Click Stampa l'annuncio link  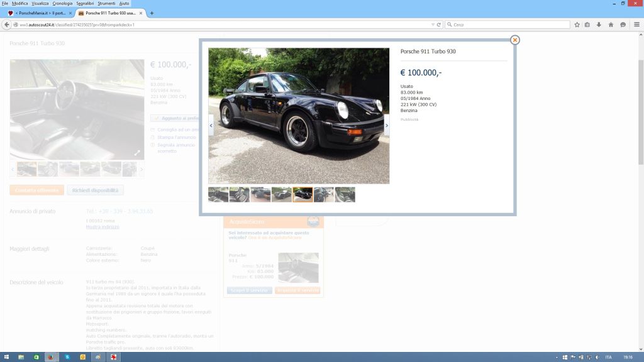click(177, 137)
